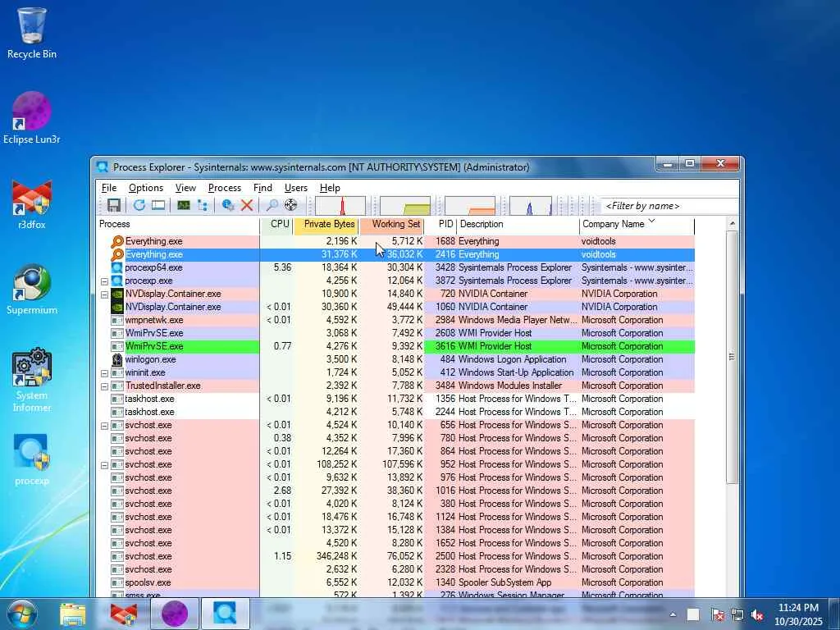Select the r3dfox desktop shortcut
The height and width of the screenshot is (630, 840).
(x=32, y=204)
